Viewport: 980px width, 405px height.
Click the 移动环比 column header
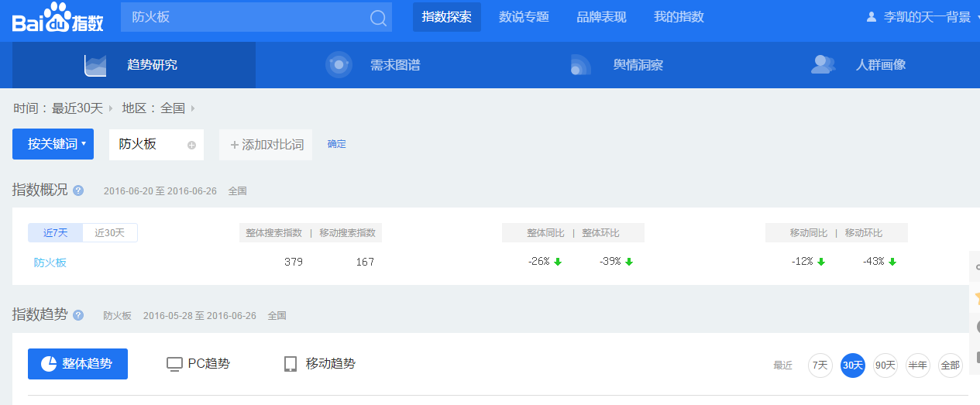[864, 233]
